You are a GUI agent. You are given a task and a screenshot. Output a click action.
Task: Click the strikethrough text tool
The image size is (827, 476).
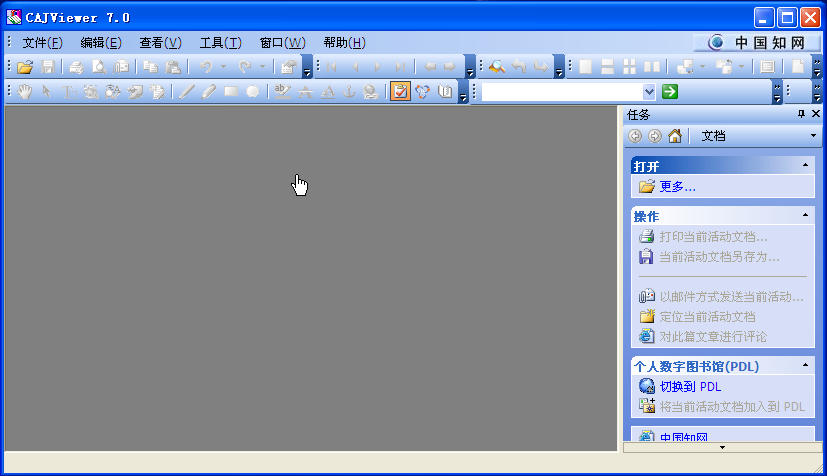click(305, 92)
